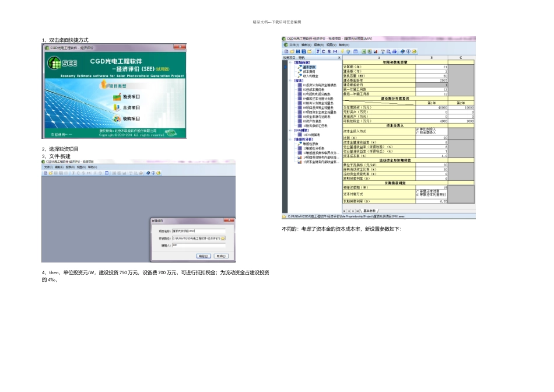Click the S icon in right toolbar
The image size is (554, 392).
coord(329,51)
